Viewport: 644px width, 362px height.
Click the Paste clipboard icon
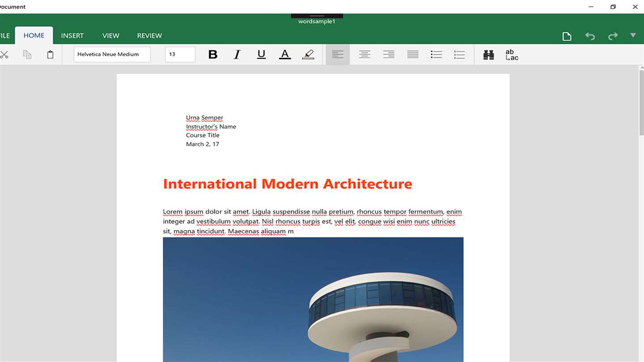coord(51,55)
